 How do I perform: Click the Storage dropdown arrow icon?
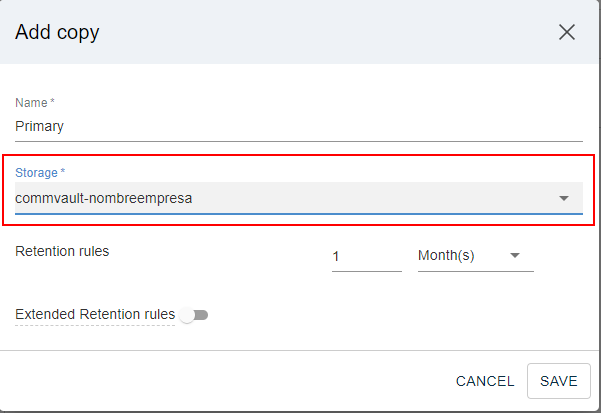[564, 198]
